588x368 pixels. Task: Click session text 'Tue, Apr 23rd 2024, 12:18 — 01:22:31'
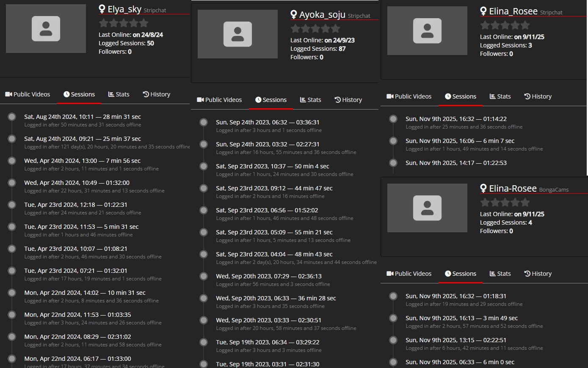76,205
